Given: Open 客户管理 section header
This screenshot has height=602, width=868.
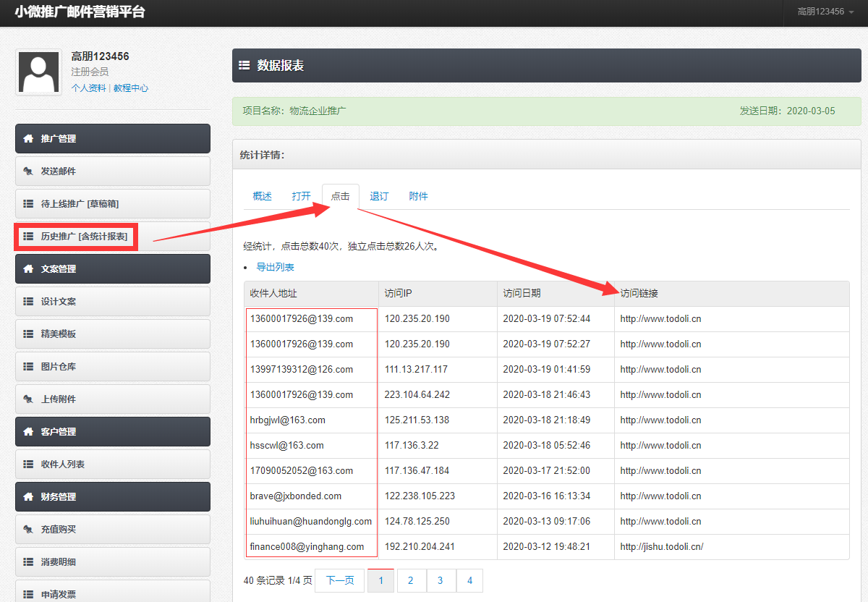Looking at the screenshot, I should [x=113, y=432].
